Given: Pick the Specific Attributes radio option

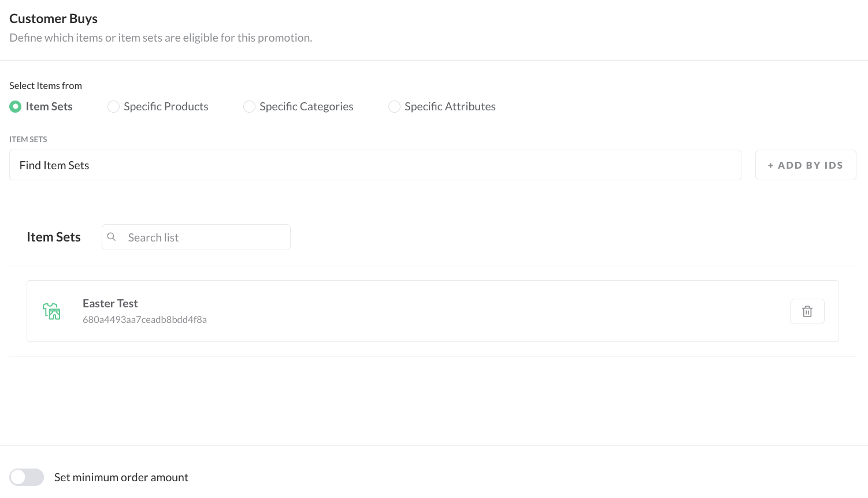Looking at the screenshot, I should click(x=394, y=107).
